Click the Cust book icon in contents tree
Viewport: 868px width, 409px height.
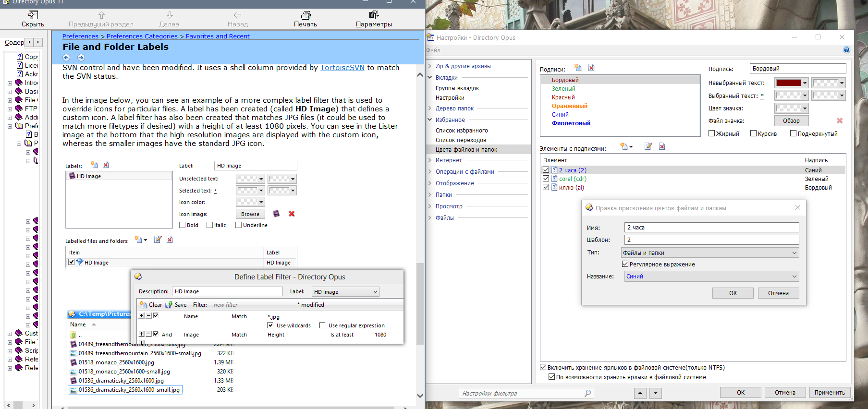click(x=19, y=333)
